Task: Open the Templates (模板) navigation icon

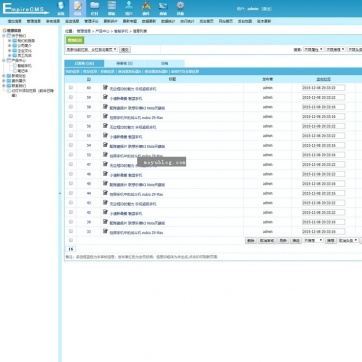Action: click(112, 8)
